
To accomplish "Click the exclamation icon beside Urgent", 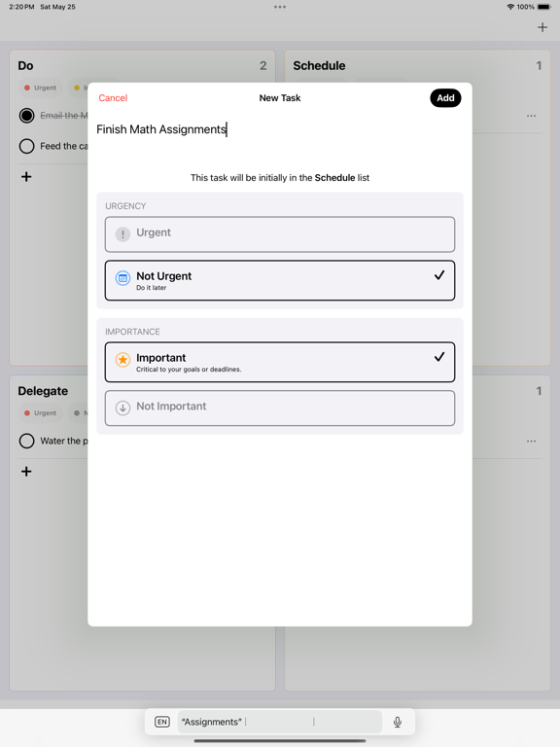I will pos(122,233).
